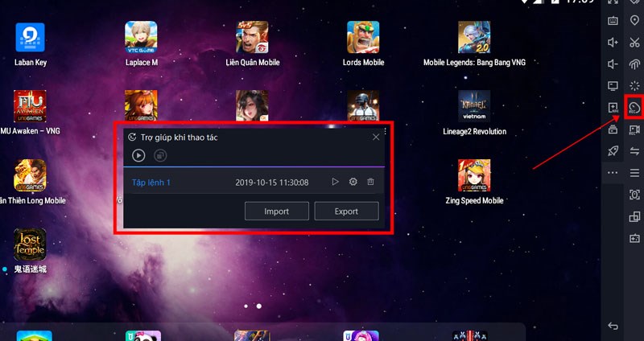Launch the Laplace M game
The width and height of the screenshot is (644, 341).
point(141,38)
